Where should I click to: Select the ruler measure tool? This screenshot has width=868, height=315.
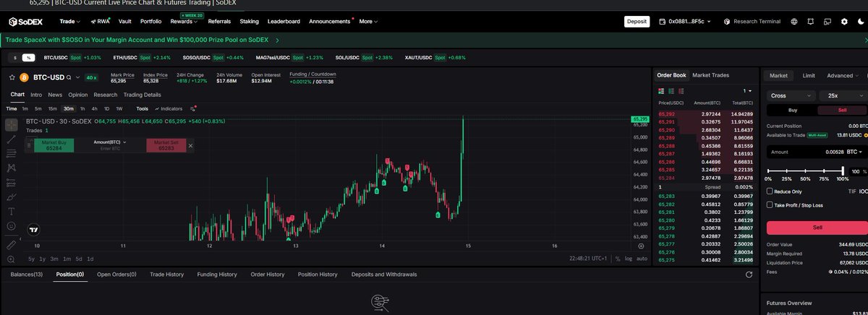point(12,244)
